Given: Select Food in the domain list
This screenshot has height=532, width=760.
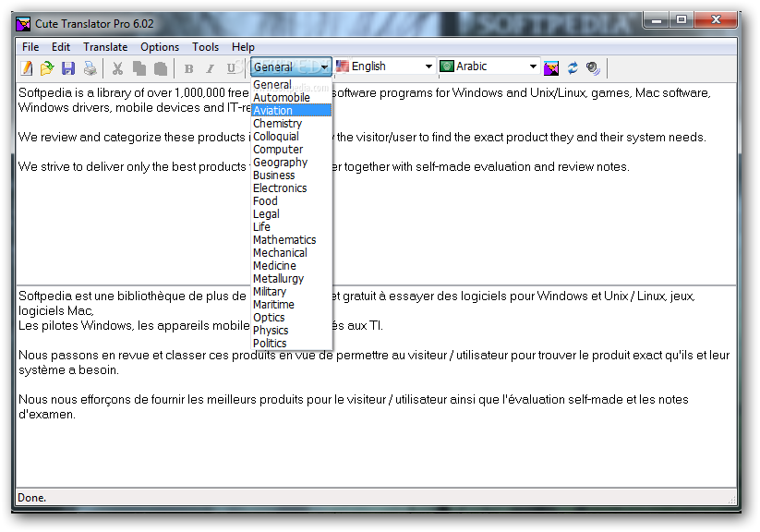Looking at the screenshot, I should pos(291,200).
